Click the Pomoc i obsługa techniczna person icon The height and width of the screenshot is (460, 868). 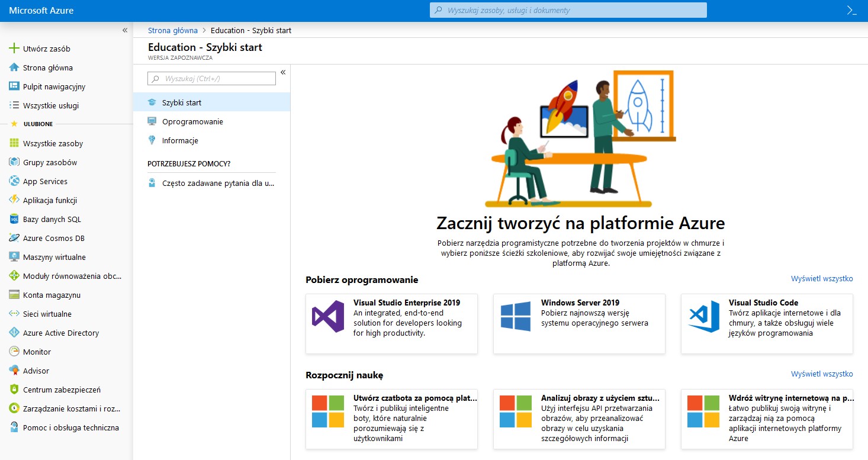(x=14, y=427)
